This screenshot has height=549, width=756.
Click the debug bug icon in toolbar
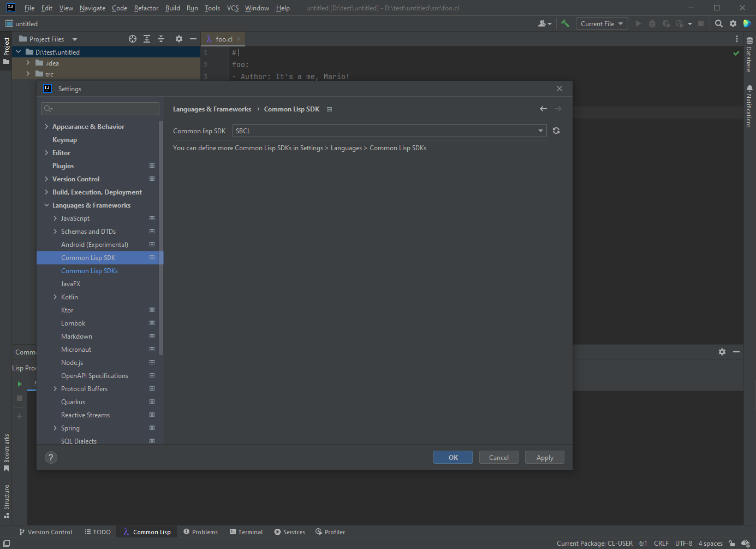coord(652,23)
